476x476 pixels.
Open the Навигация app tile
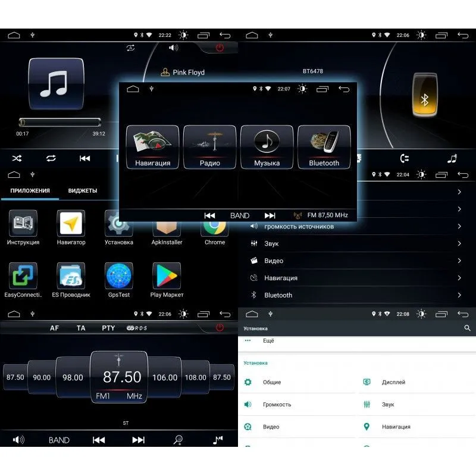click(152, 148)
